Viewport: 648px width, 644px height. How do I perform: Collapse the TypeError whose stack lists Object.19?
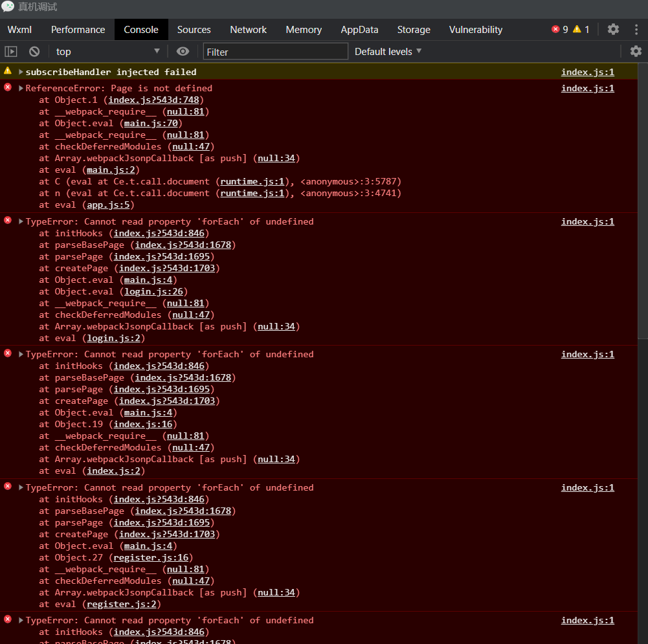(20, 354)
